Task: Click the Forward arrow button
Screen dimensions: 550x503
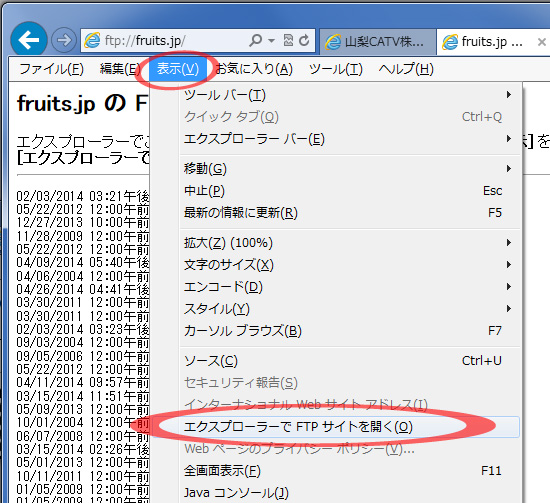Action: pos(63,40)
